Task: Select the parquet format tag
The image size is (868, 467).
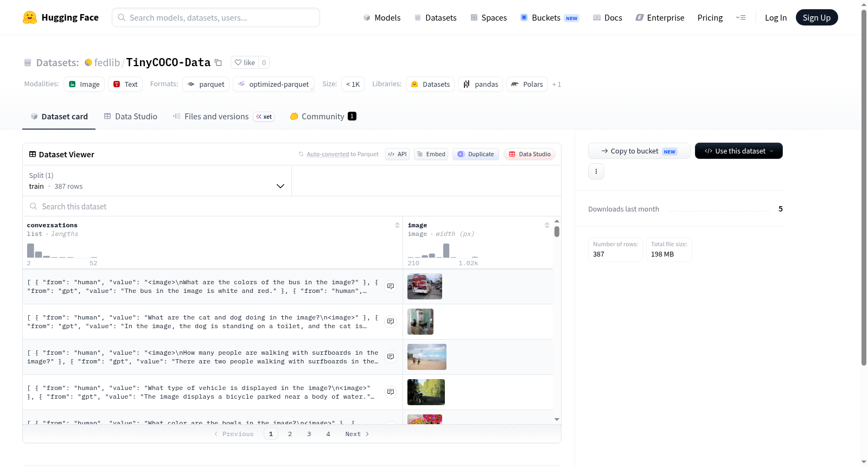Action: (x=206, y=84)
